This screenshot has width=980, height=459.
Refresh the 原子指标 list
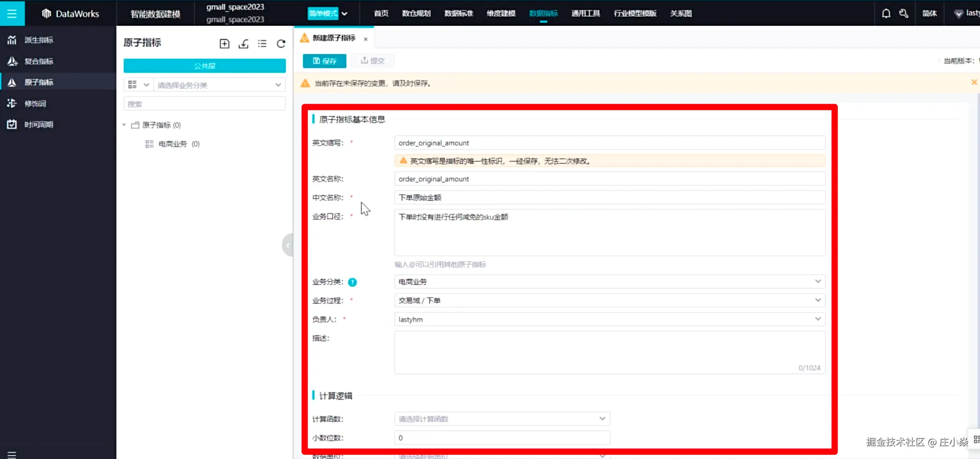(x=281, y=43)
